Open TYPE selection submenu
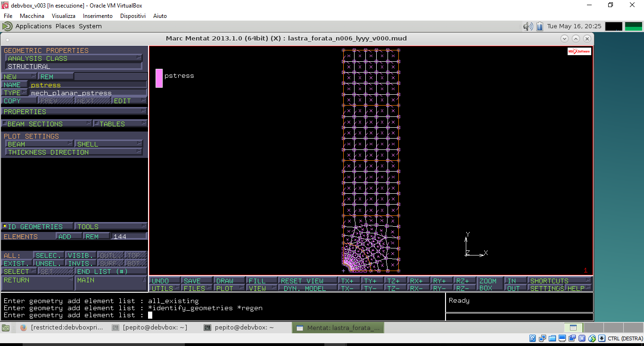 tap(15, 92)
